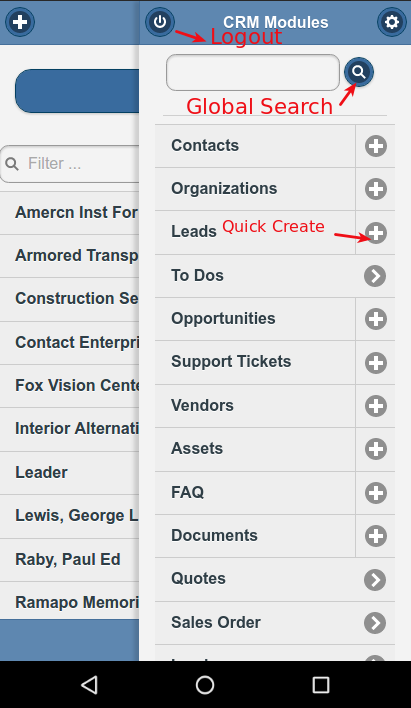
Task: Focus the global search text field
Action: point(253,73)
